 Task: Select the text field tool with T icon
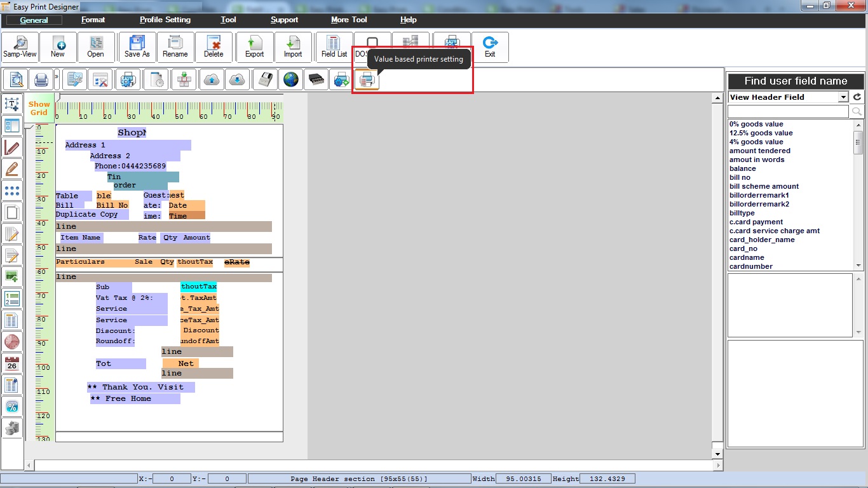click(x=12, y=104)
